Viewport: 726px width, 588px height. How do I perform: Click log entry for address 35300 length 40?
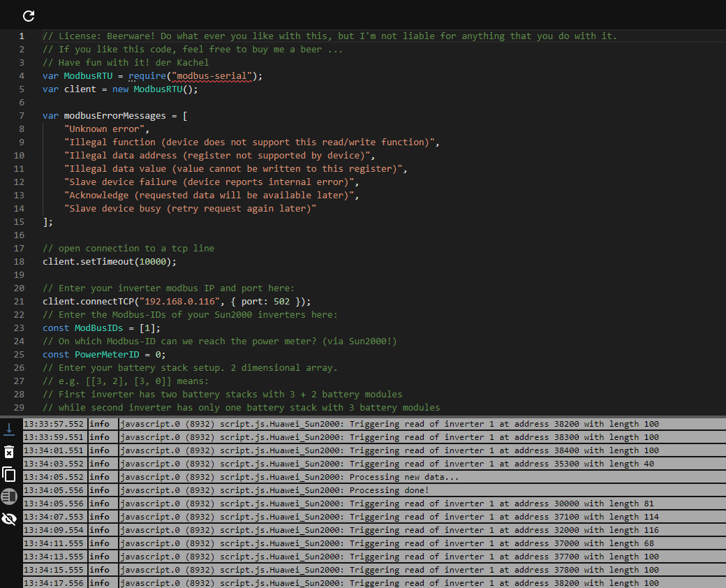(374, 464)
